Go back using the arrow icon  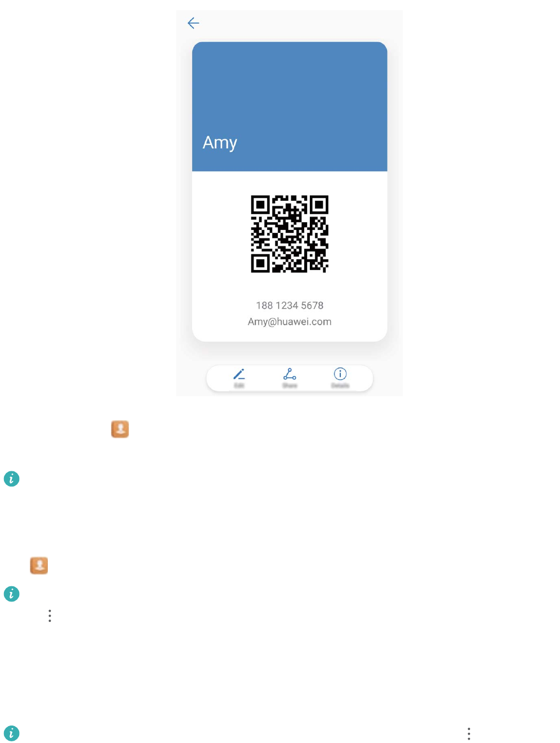click(x=193, y=23)
